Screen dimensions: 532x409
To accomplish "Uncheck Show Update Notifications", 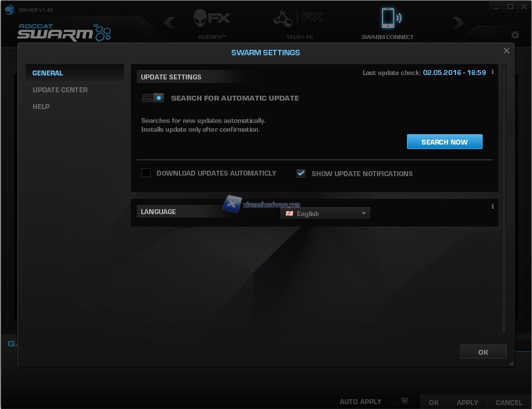I will click(301, 173).
